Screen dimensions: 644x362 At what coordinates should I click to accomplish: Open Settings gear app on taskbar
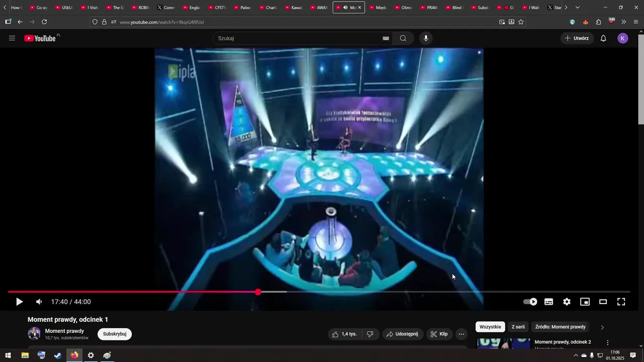[x=91, y=355]
